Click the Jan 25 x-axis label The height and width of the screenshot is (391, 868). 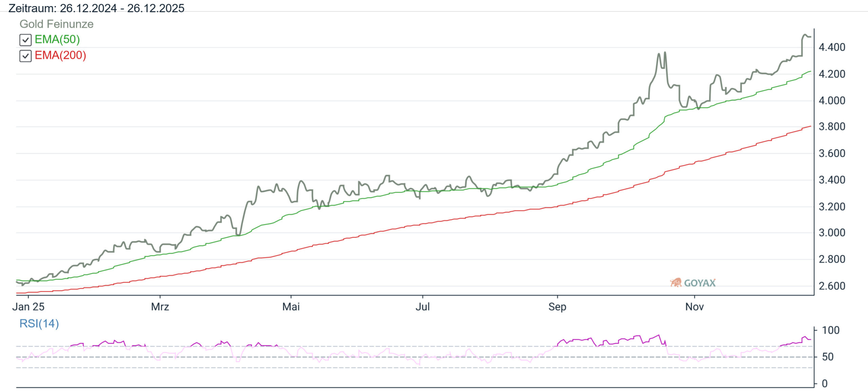point(28,307)
